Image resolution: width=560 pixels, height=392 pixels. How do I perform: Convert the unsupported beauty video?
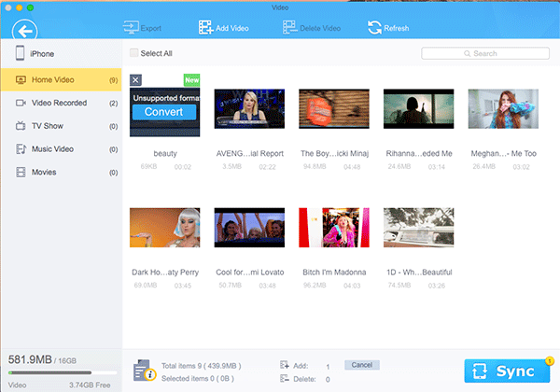pos(164,112)
